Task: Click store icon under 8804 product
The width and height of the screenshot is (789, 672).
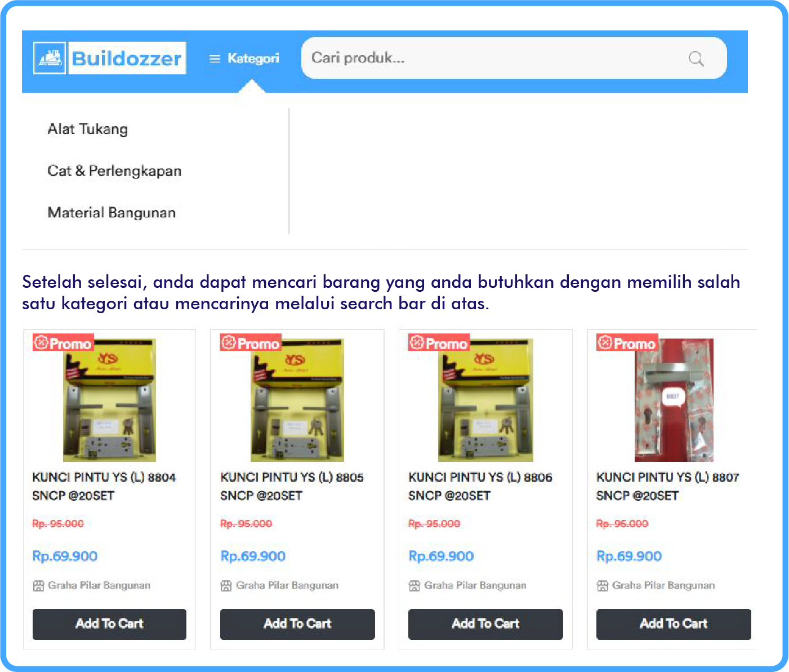Action: pos(38,586)
